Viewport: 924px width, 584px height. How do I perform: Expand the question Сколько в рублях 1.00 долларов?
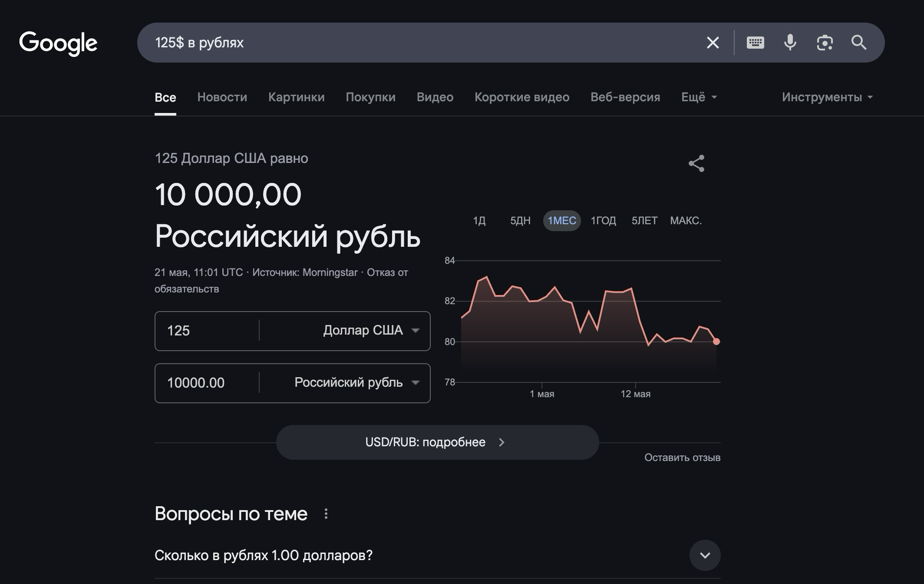(705, 555)
